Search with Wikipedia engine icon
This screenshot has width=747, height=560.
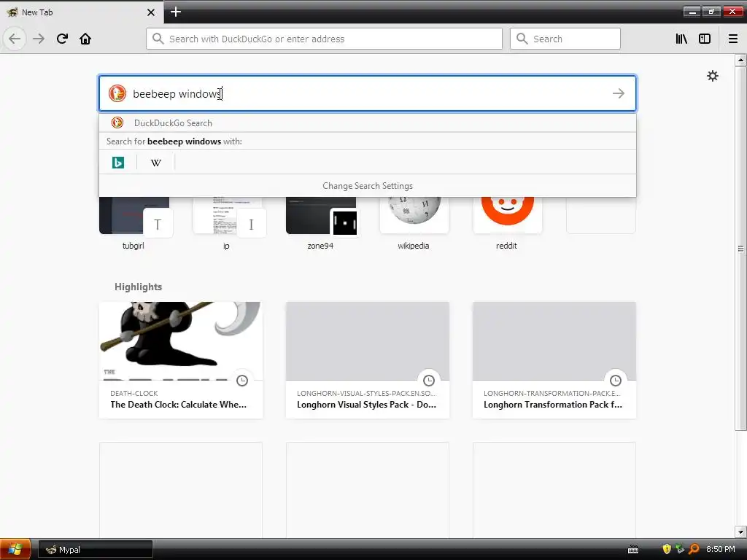(x=156, y=163)
